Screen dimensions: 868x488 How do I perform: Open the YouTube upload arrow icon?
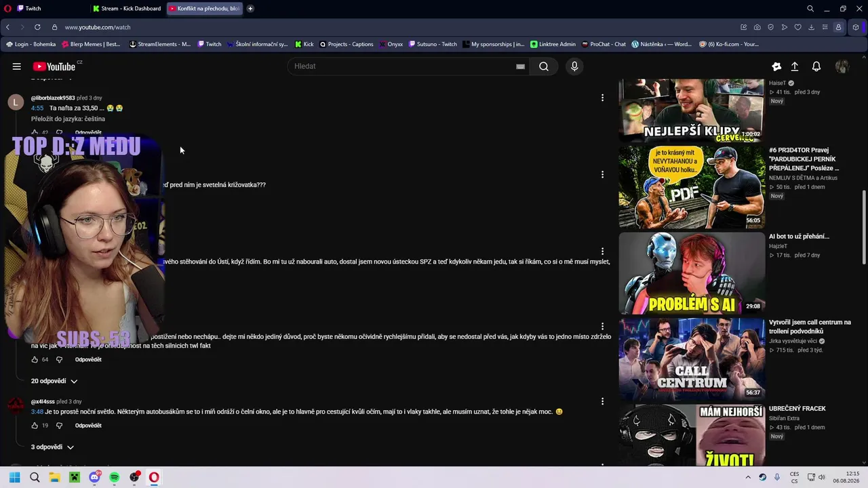tap(795, 66)
